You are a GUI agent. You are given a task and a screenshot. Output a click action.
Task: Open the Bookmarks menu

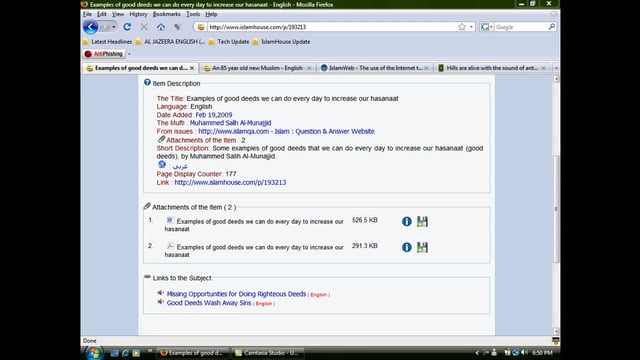click(x=167, y=14)
